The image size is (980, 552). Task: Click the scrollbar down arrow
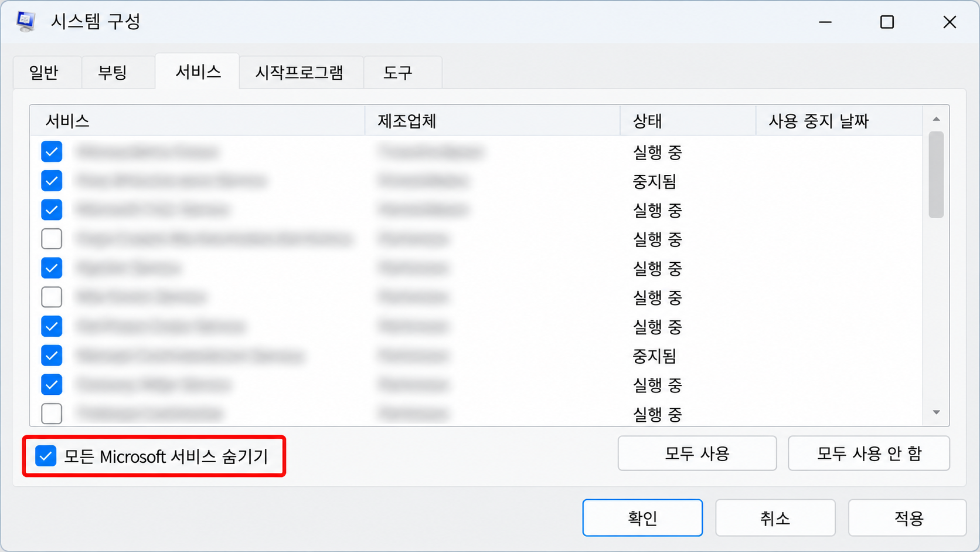pos(936,412)
